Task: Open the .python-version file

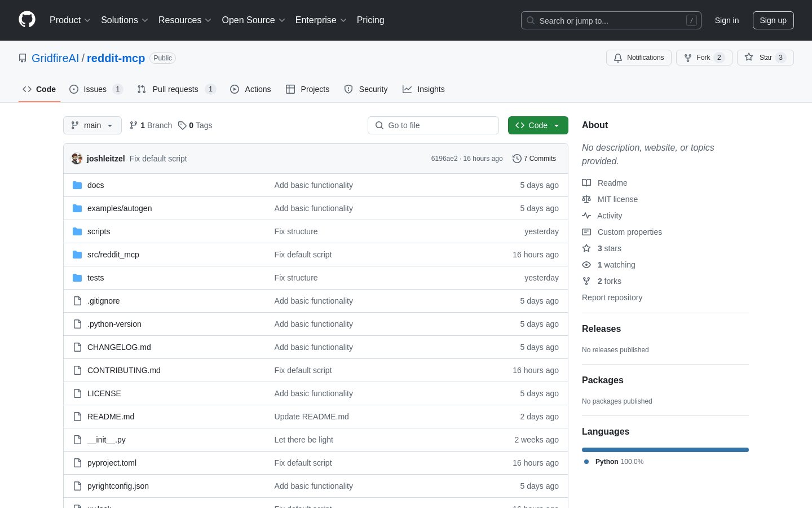Action: point(114,324)
